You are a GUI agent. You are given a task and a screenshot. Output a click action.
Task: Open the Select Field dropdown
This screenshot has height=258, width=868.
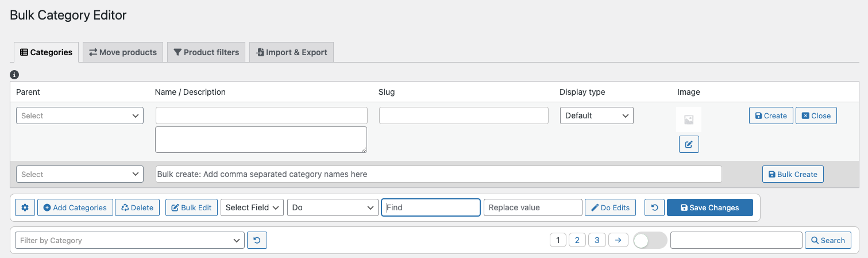click(x=252, y=207)
